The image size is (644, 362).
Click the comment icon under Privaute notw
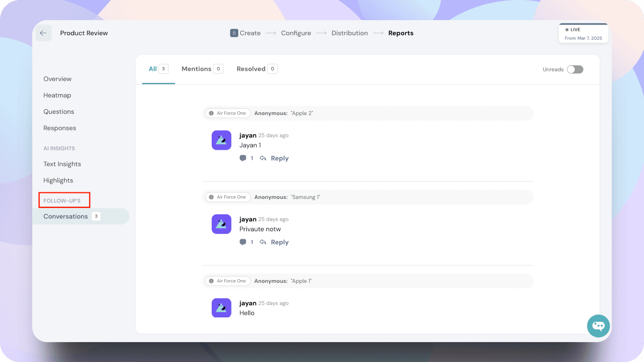click(x=243, y=242)
